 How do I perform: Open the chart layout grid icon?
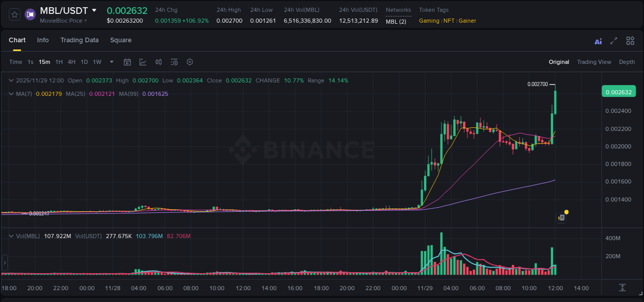tap(630, 40)
